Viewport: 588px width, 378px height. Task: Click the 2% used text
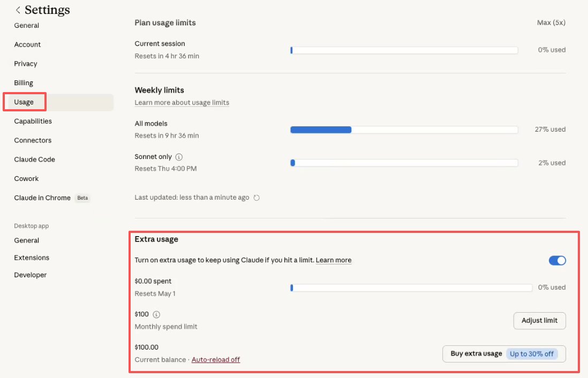552,163
